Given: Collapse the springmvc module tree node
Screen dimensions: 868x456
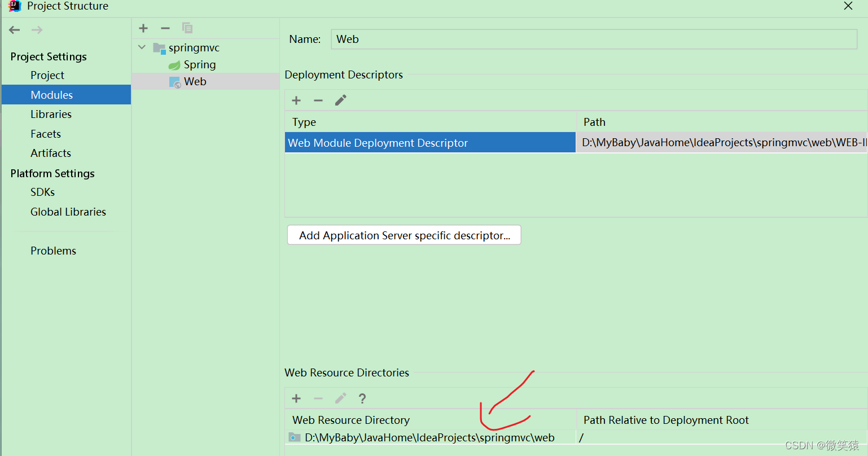Looking at the screenshot, I should point(142,47).
